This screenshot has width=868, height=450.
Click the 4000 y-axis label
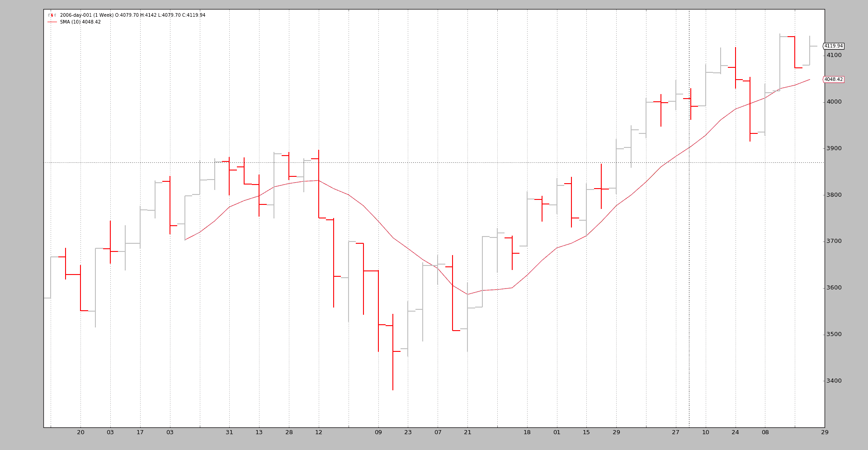(x=834, y=102)
